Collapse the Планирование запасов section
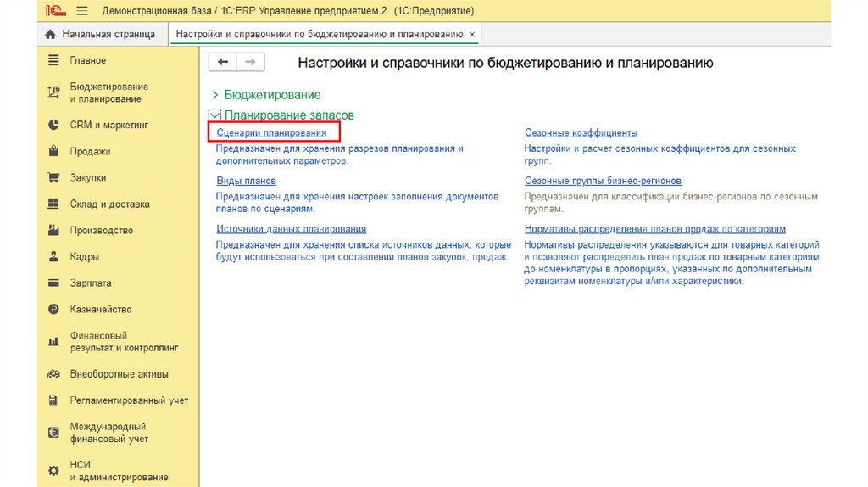Screen dimensions: 868x487 pyautogui.click(x=215, y=115)
